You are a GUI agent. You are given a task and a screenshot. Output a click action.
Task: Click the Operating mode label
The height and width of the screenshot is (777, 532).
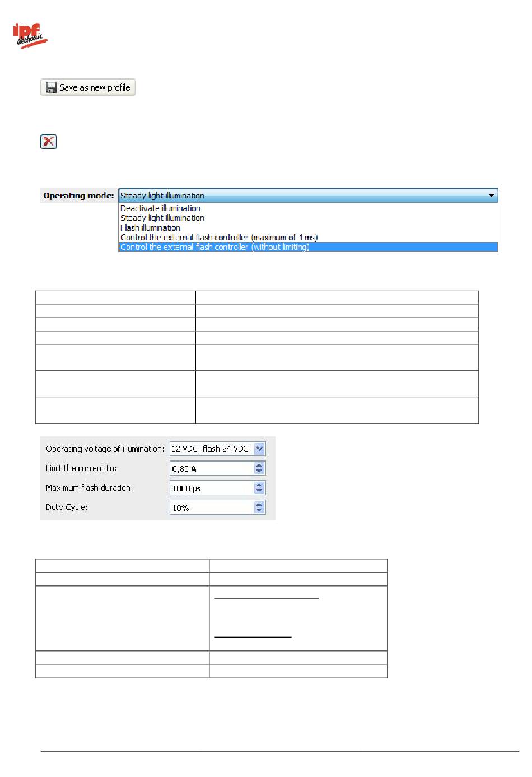pyautogui.click(x=78, y=196)
